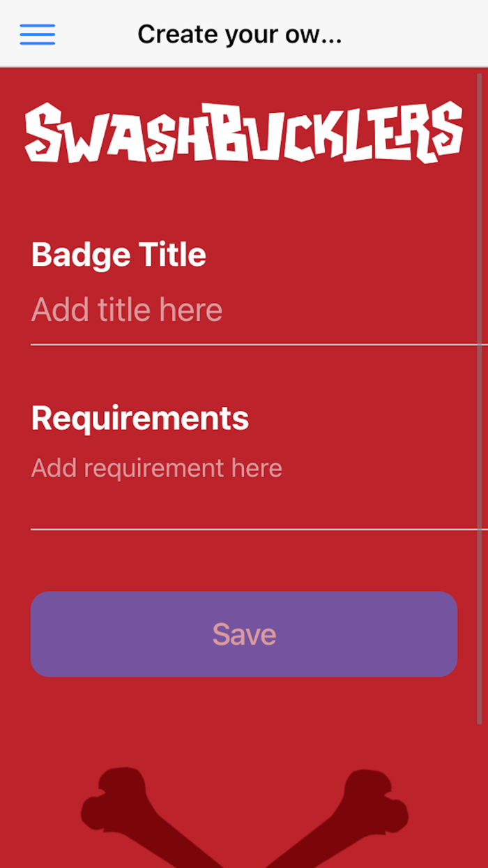Screen dimensions: 488x868
Task: Click the vertical scrollbar on the form
Action: click(480, 398)
